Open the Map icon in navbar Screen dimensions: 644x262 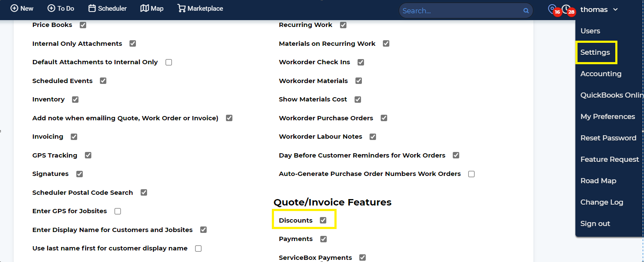pyautogui.click(x=144, y=9)
